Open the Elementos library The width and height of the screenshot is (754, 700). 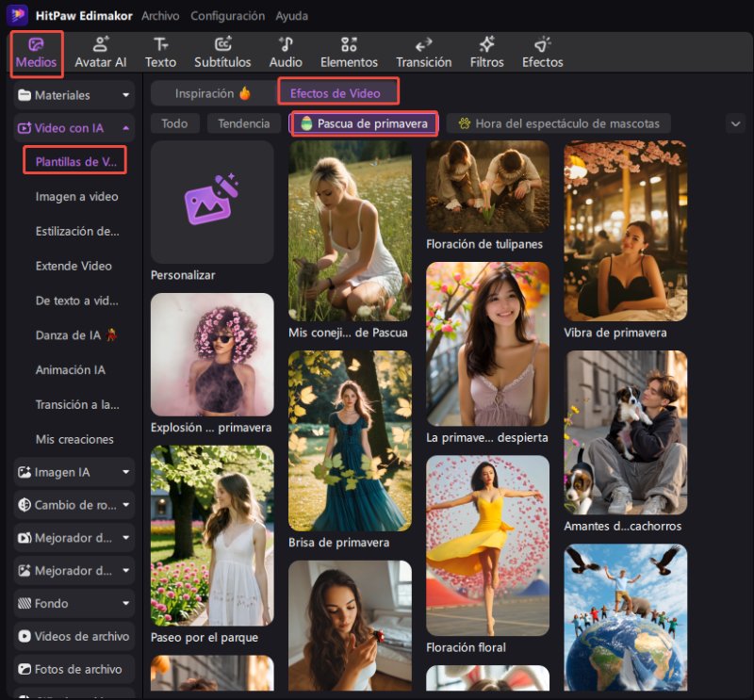tap(349, 53)
